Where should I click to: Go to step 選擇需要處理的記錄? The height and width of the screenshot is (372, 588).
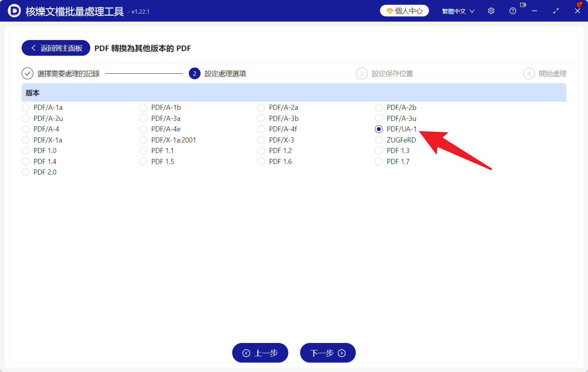pyautogui.click(x=61, y=73)
